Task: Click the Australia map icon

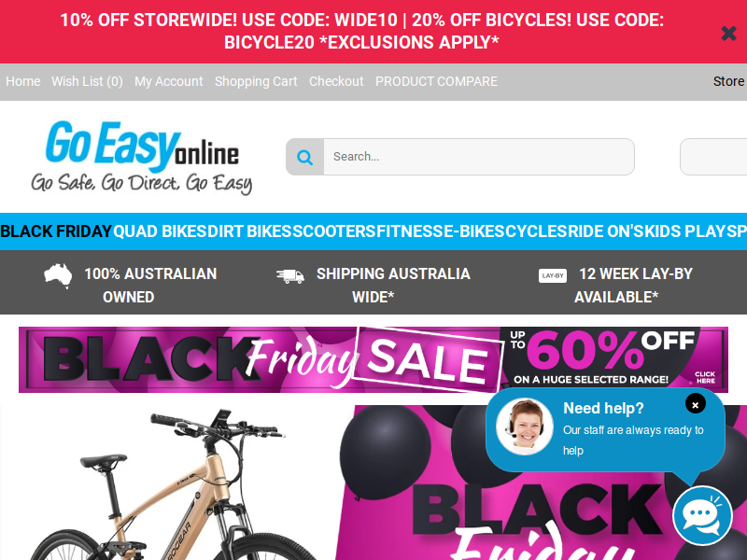Action: pos(58,275)
